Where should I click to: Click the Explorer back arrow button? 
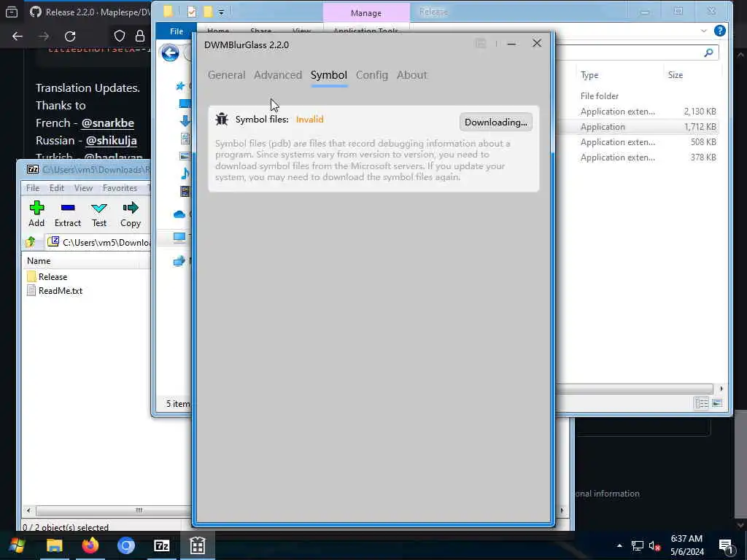coord(170,52)
